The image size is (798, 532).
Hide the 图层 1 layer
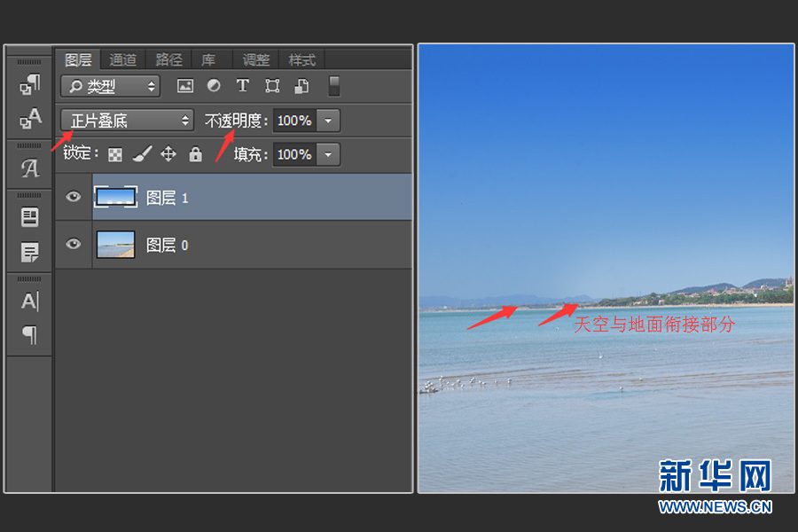(x=74, y=197)
